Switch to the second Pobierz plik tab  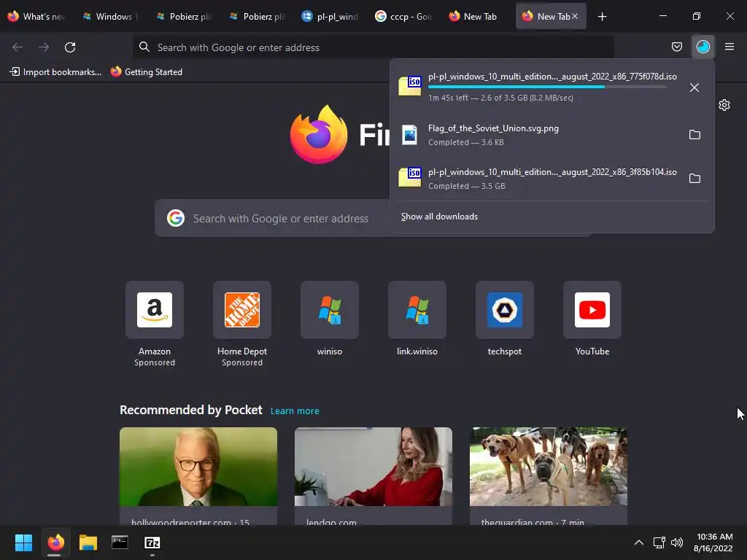[x=258, y=17]
